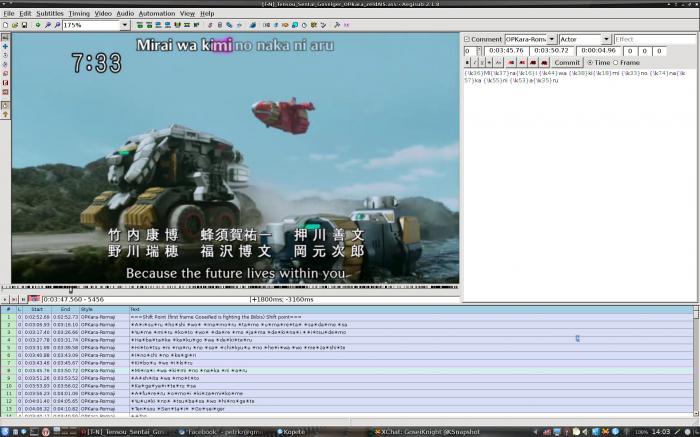Click the video seek bar handle
Screen dimensions: 700x437
tap(71, 290)
